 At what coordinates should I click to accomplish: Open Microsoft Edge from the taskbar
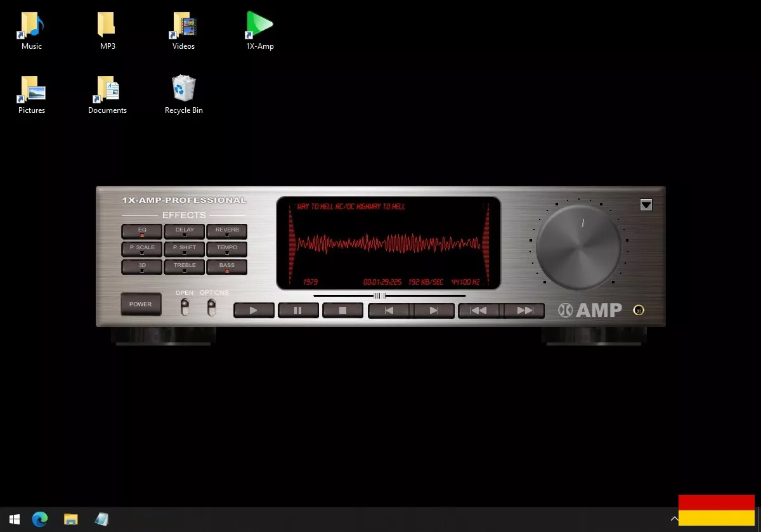pos(40,519)
